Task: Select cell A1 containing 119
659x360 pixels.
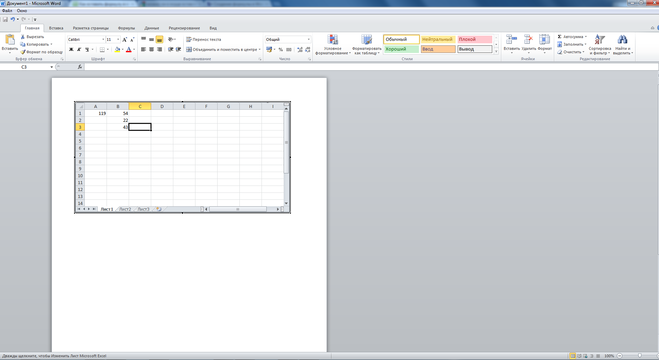Action: [96, 113]
